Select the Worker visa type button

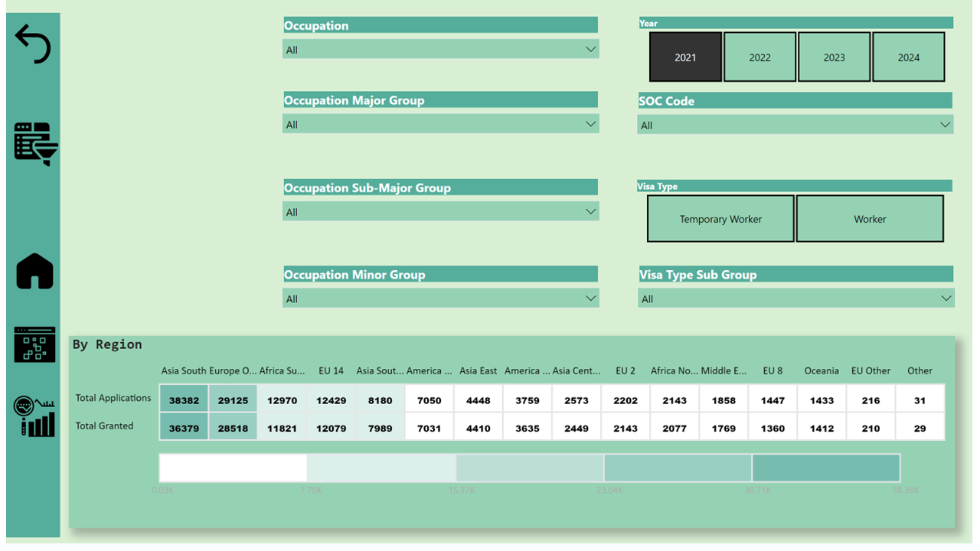point(870,219)
